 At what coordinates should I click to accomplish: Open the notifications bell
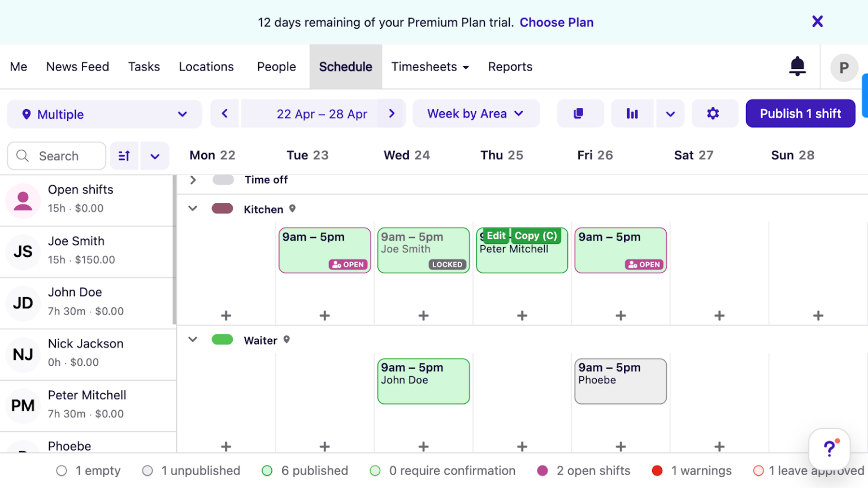coord(797,67)
